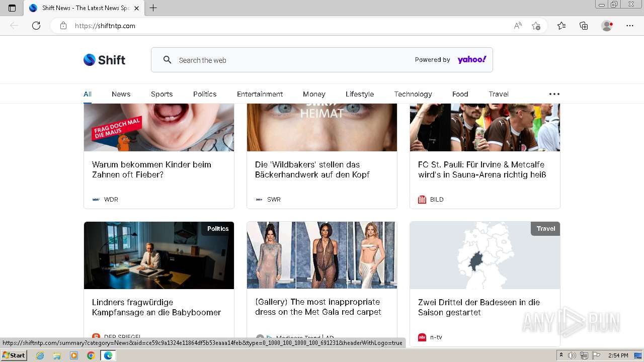Click the search magnifier icon
Image resolution: width=644 pixels, height=362 pixels.
pyautogui.click(x=168, y=60)
